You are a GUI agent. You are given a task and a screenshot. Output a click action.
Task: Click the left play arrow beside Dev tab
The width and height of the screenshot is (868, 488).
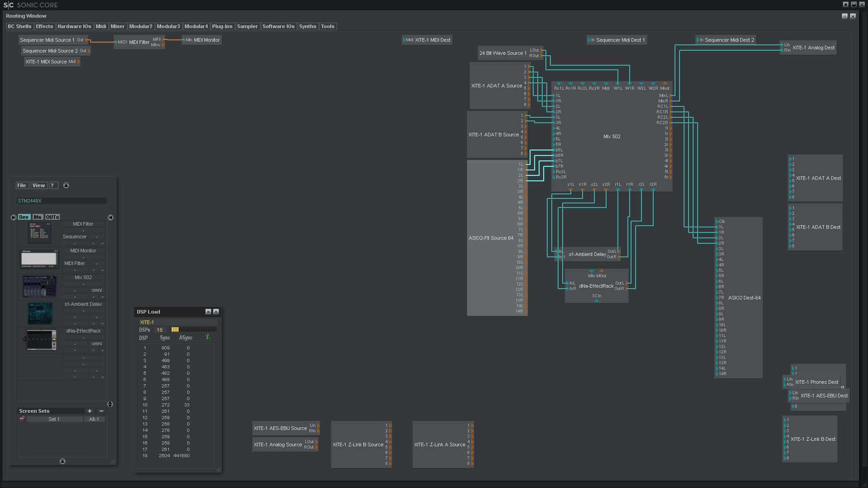(14, 217)
